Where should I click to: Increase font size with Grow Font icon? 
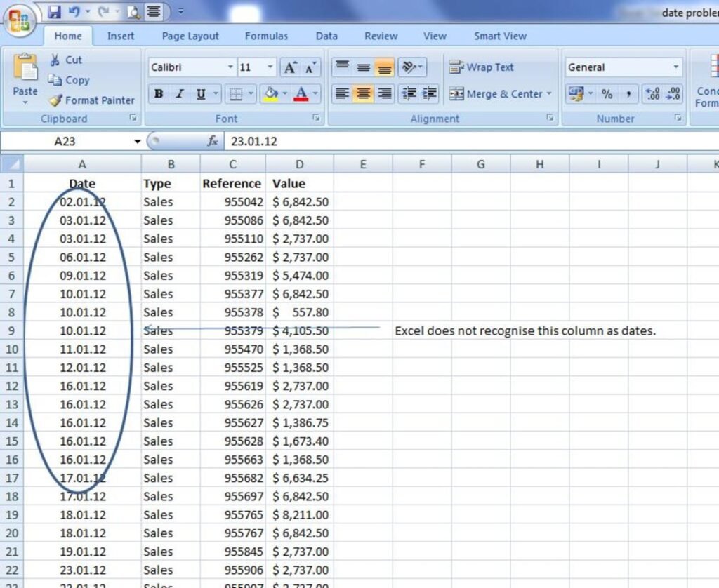[x=289, y=67]
